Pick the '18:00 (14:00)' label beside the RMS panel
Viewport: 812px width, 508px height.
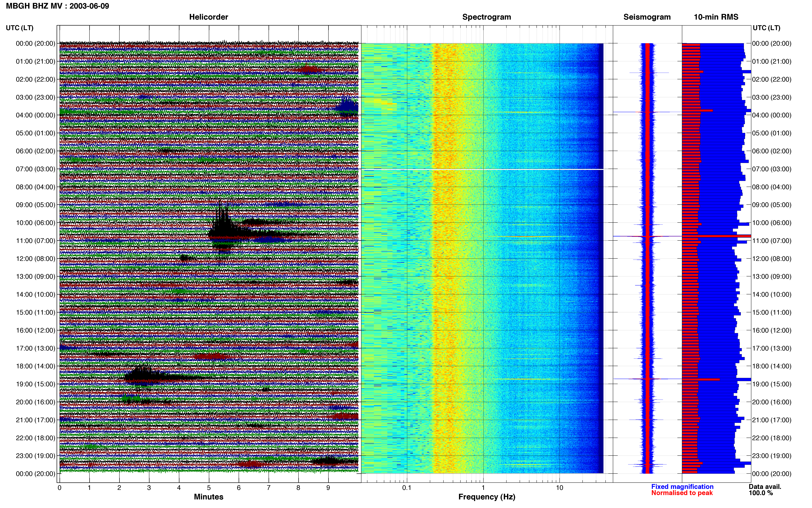point(772,366)
